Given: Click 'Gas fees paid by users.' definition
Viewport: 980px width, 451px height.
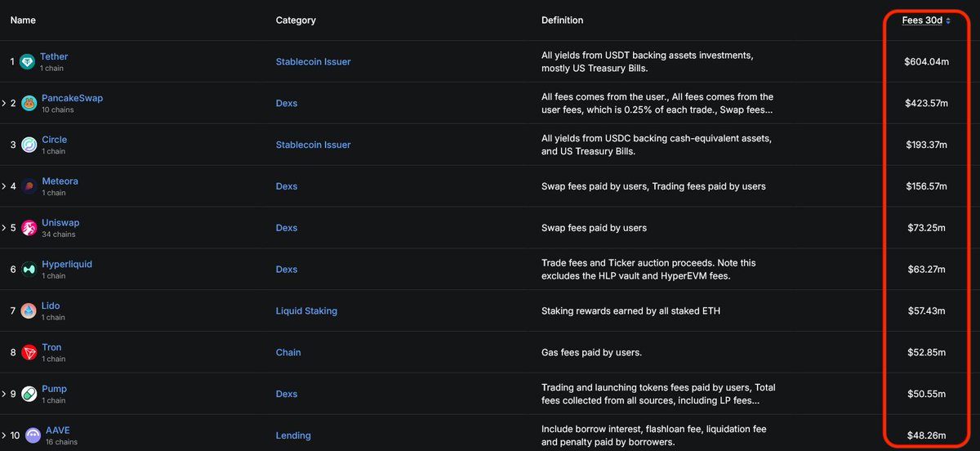Looking at the screenshot, I should [591, 353].
